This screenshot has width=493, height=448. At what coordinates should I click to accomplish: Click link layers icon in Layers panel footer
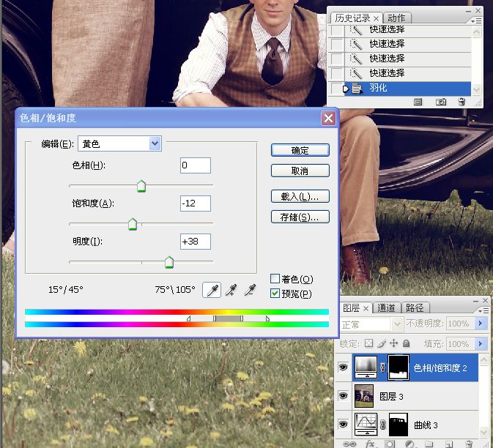[349, 444]
